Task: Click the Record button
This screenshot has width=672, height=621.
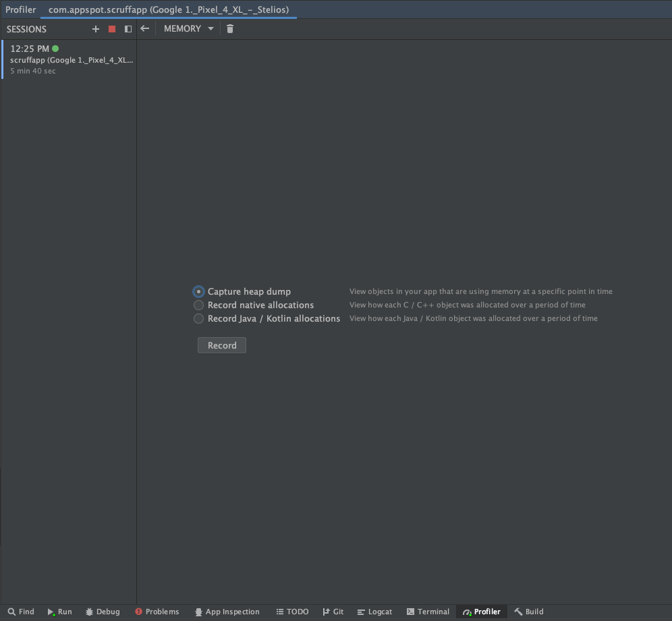Action: [x=222, y=345]
